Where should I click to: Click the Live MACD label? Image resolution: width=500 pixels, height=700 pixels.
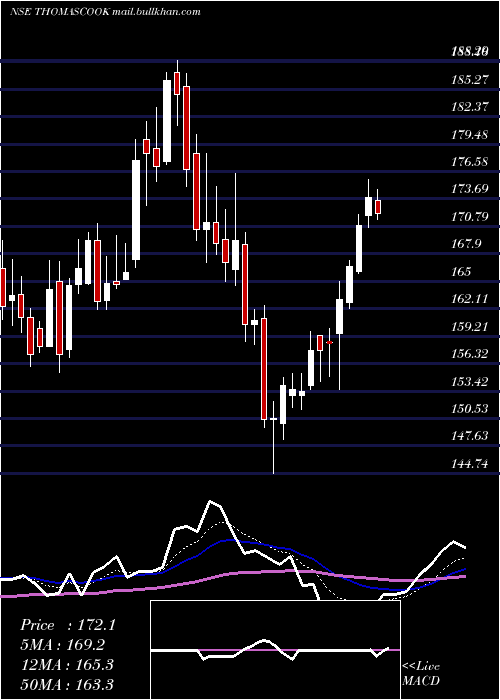pyautogui.click(x=421, y=673)
